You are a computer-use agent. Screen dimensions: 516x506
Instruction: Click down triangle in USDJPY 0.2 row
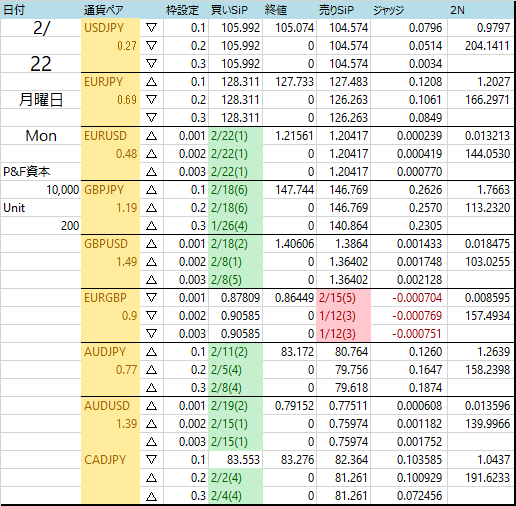pyautogui.click(x=151, y=46)
